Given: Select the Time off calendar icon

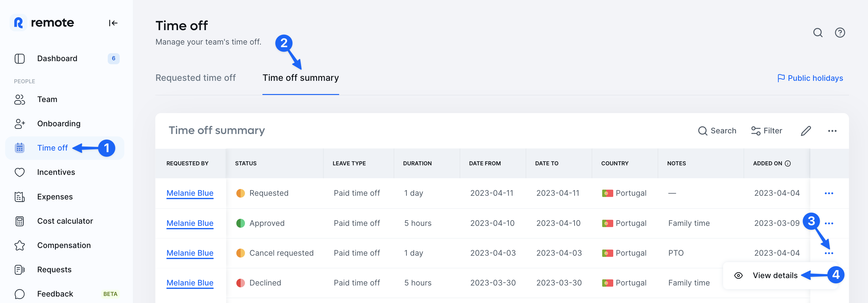Looking at the screenshot, I should [20, 148].
